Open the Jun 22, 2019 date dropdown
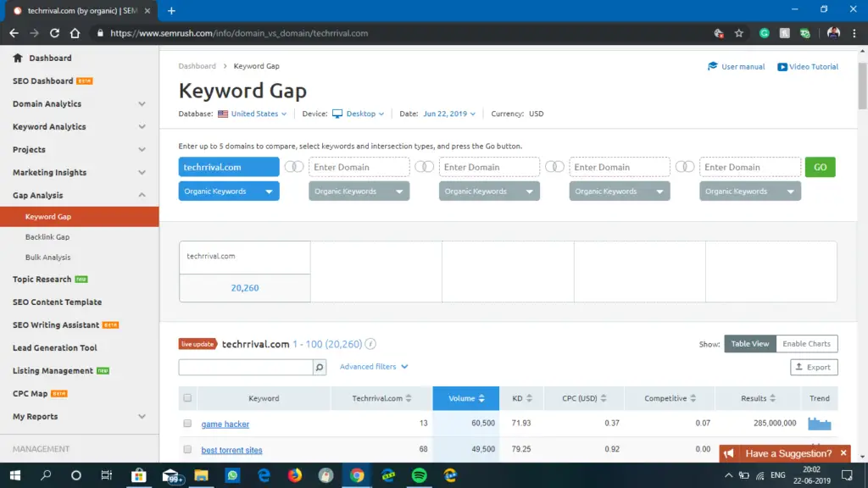Viewport: 868px width, 488px height. (x=449, y=114)
